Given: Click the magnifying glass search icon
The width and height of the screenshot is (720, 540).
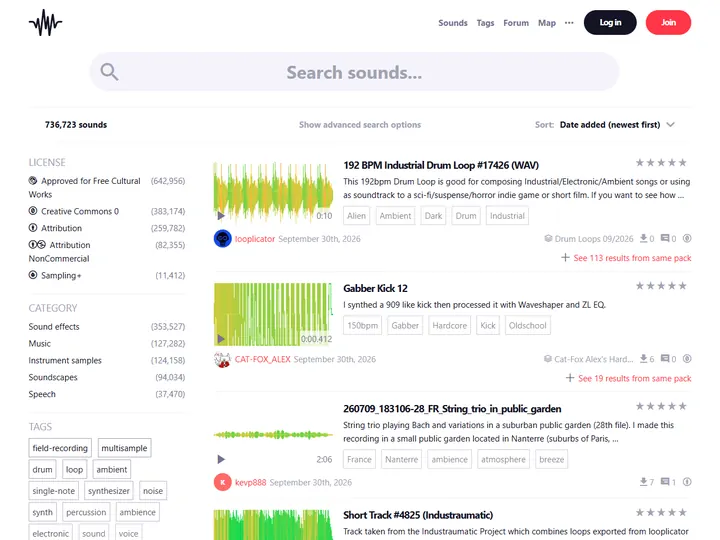Looking at the screenshot, I should pyautogui.click(x=109, y=72).
